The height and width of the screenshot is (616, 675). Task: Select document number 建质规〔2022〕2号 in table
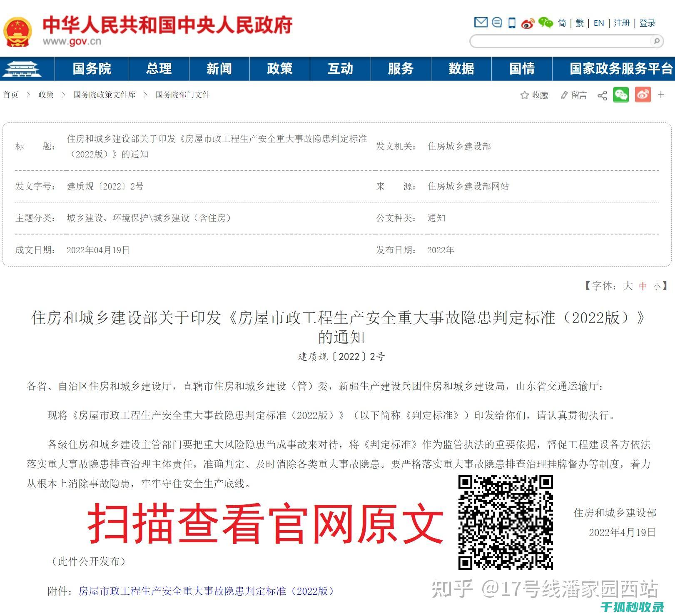click(105, 186)
